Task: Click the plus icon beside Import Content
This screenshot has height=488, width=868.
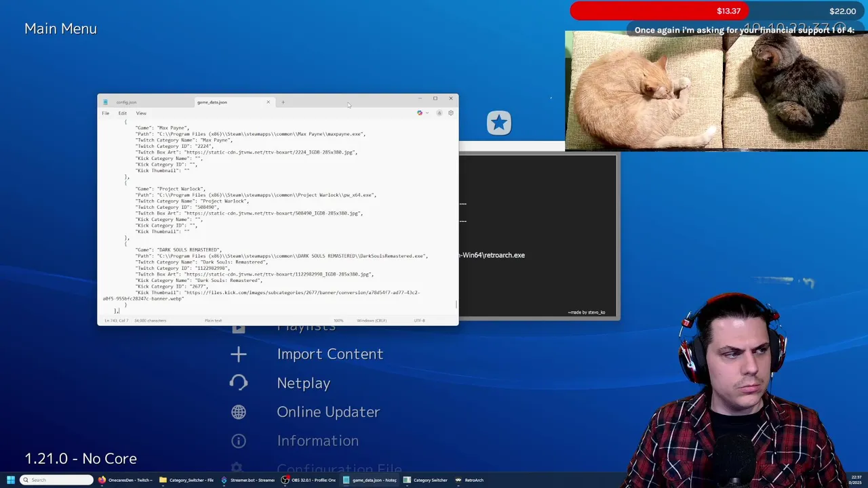Action: (x=238, y=354)
